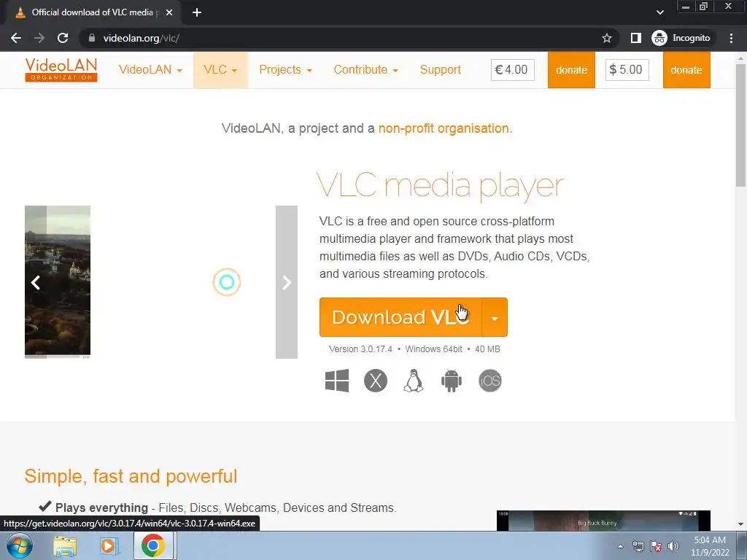Close the VLC download tab

point(169,12)
